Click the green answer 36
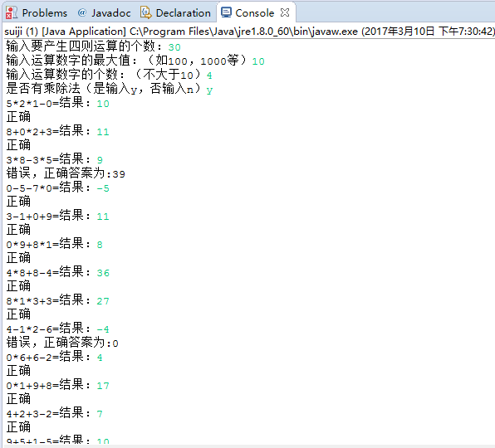The image size is (495, 448). click(103, 273)
